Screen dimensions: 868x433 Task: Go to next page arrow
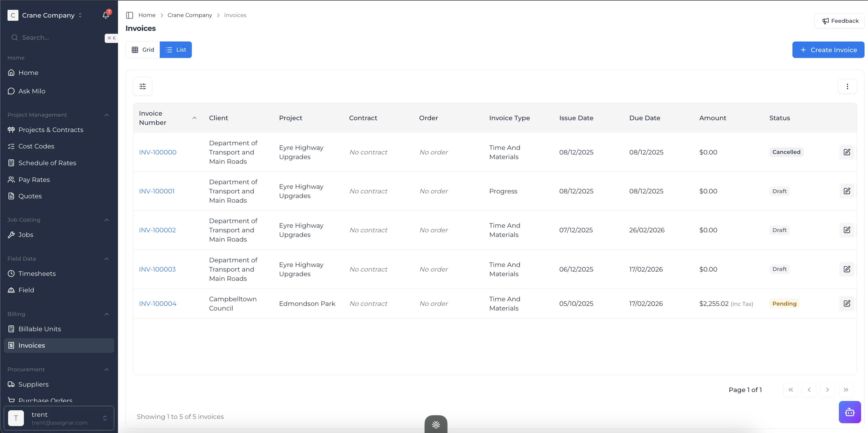click(x=827, y=389)
